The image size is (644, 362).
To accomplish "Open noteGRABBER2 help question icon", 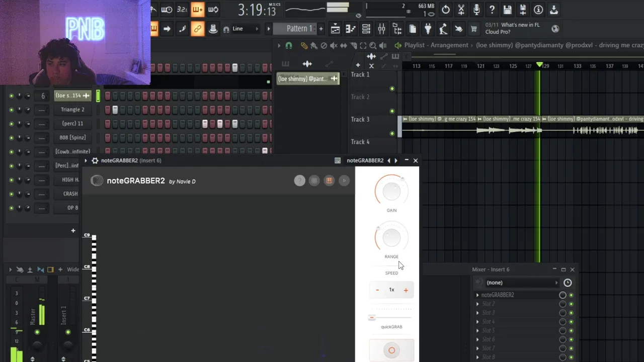I will point(299,180).
